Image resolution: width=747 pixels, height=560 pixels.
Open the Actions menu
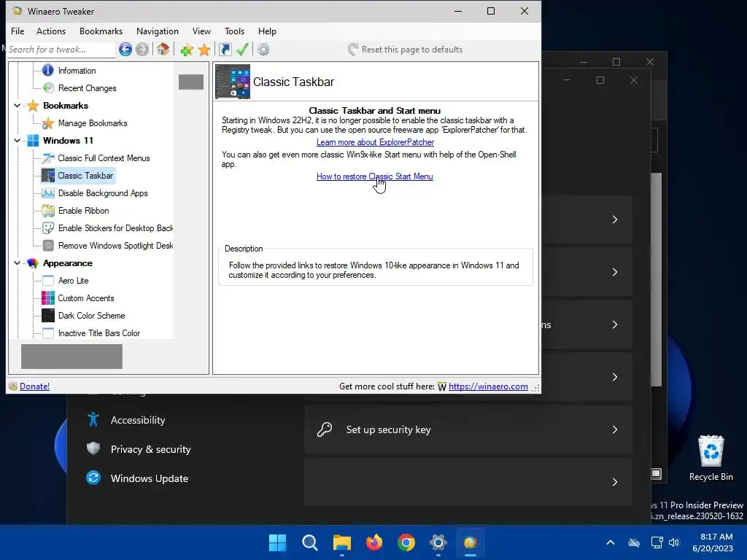click(x=51, y=31)
